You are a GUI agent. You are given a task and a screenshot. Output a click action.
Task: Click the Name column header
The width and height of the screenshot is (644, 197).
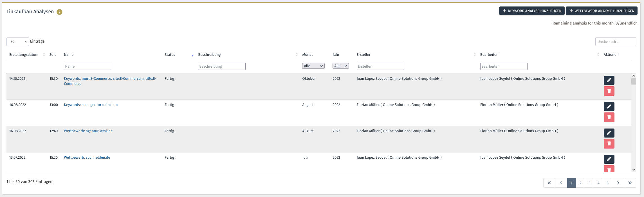(69, 55)
